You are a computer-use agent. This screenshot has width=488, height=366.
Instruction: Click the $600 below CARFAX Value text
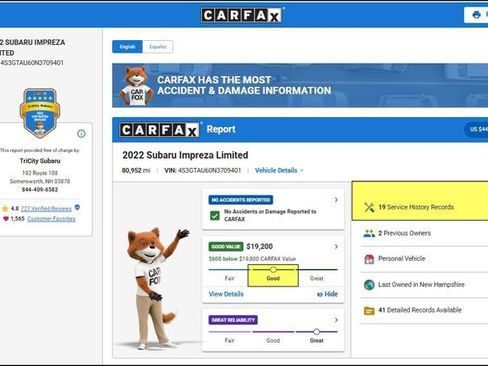pos(252,259)
